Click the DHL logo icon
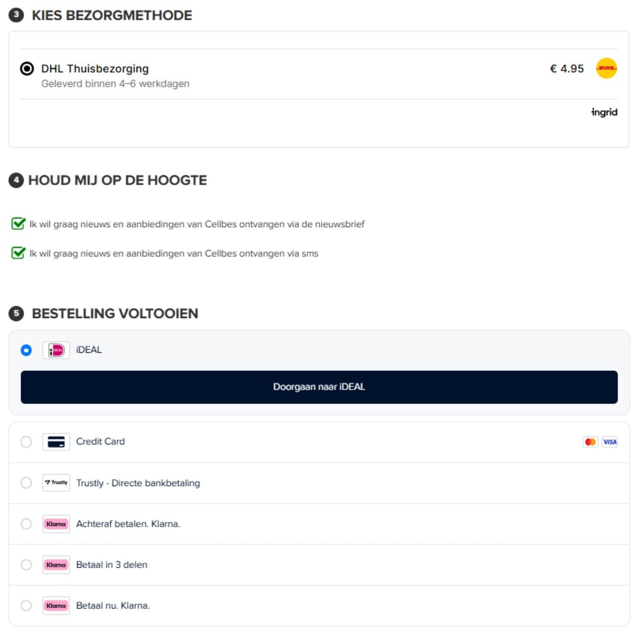This screenshot has height=644, width=644. pos(606,69)
